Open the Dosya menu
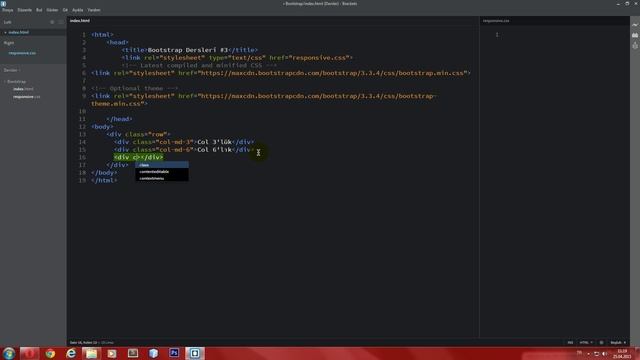 point(8,10)
